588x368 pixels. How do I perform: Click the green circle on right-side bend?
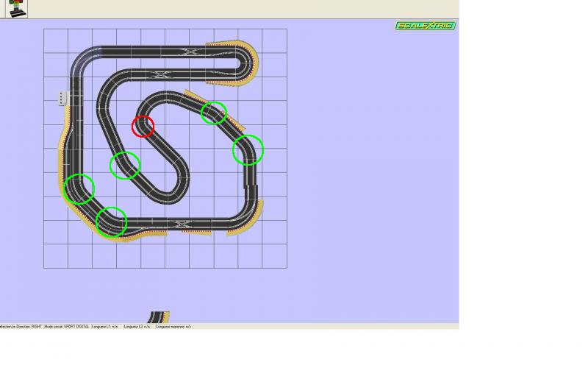tap(248, 150)
